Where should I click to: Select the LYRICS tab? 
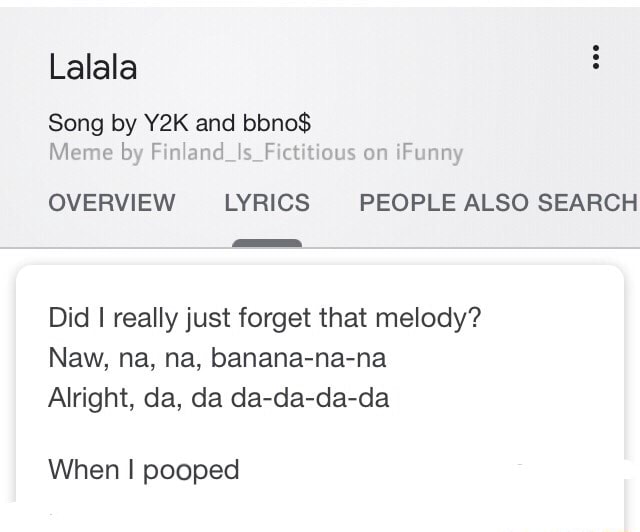(267, 203)
